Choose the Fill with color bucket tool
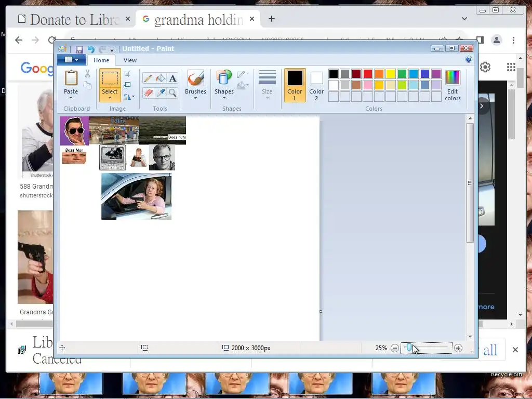This screenshot has width=532, height=399. 160,78
